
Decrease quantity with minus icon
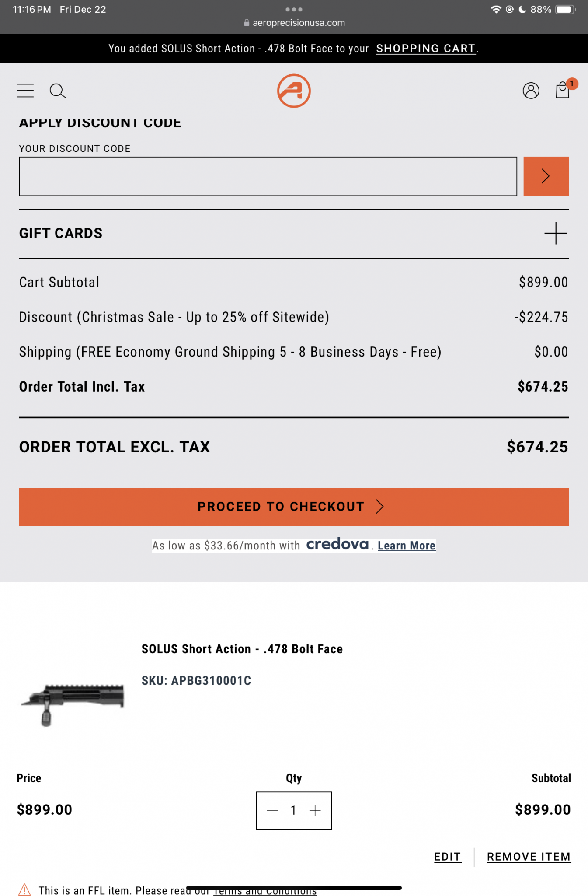point(272,810)
